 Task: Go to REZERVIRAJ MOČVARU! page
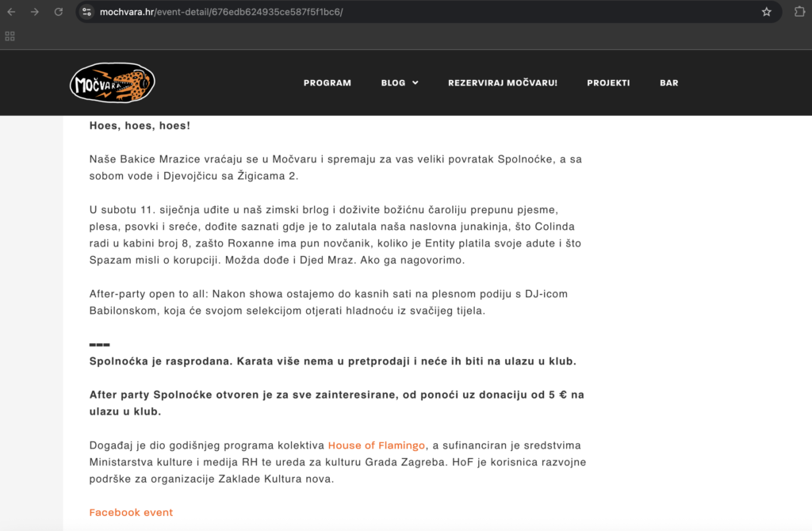(502, 82)
